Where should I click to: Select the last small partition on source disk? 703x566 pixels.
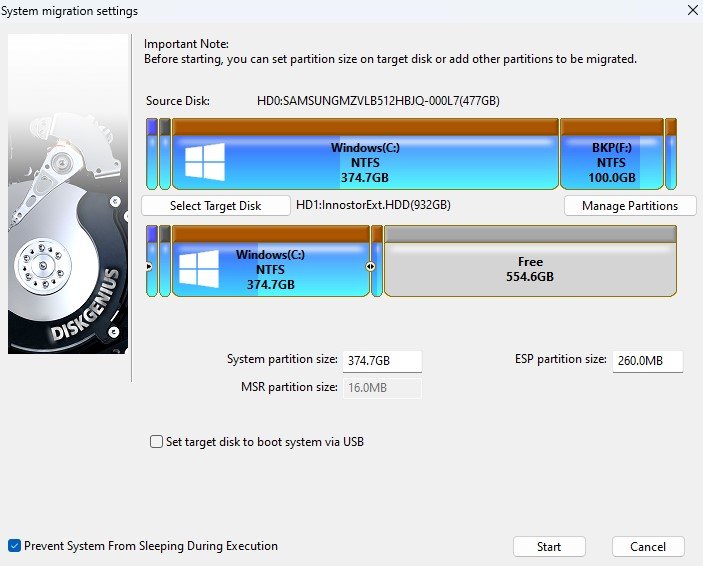point(671,154)
